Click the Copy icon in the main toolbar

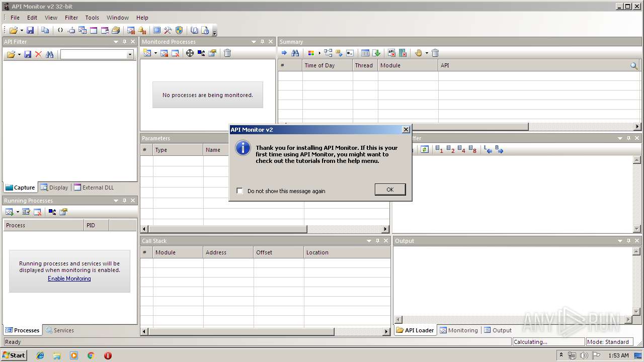click(45, 31)
